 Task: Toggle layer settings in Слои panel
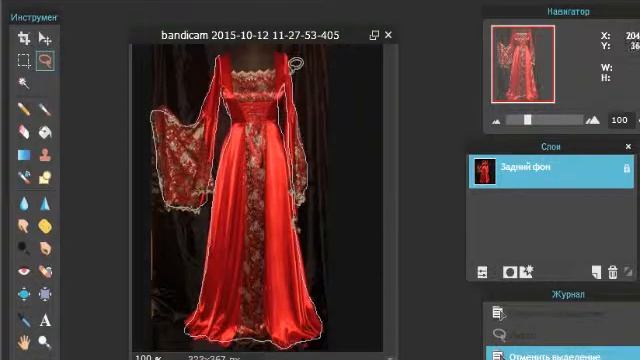(482, 272)
